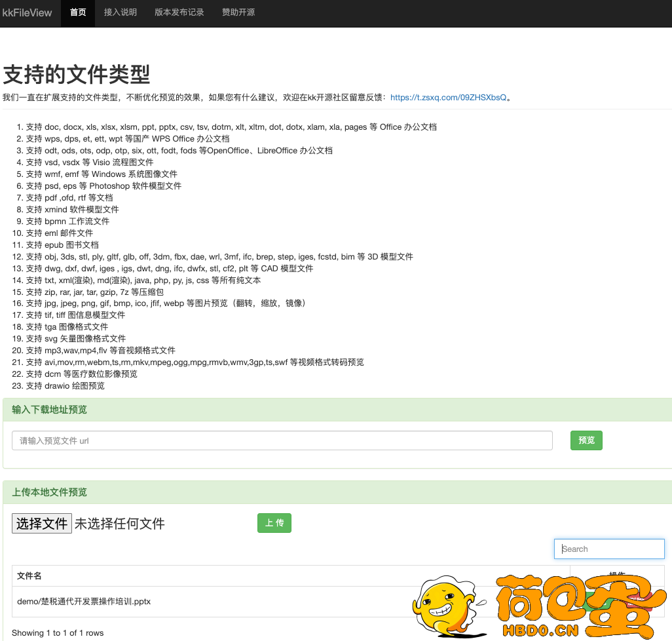Follow the t.zsxq.com community feedback link
This screenshot has width=672, height=641.
(x=448, y=97)
